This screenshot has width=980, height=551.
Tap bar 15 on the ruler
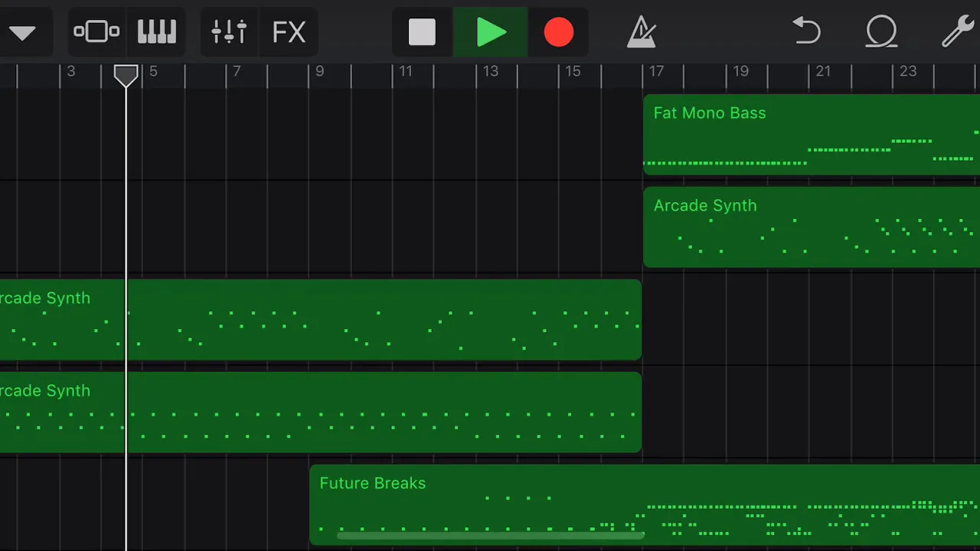(x=573, y=71)
